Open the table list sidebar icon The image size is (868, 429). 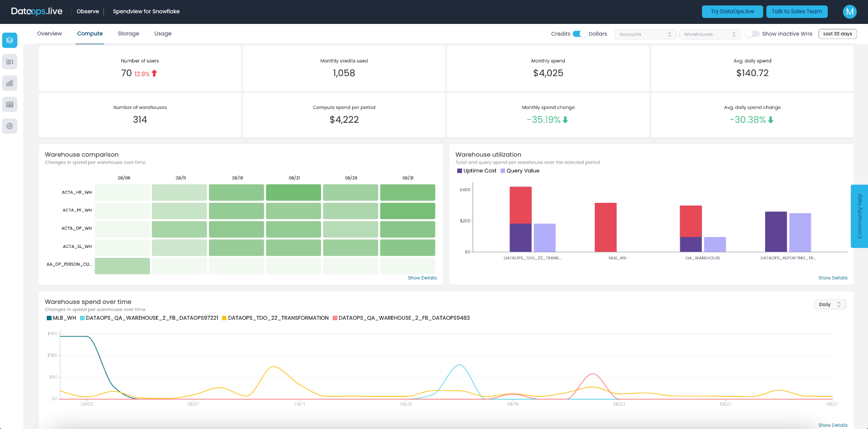pyautogui.click(x=10, y=104)
